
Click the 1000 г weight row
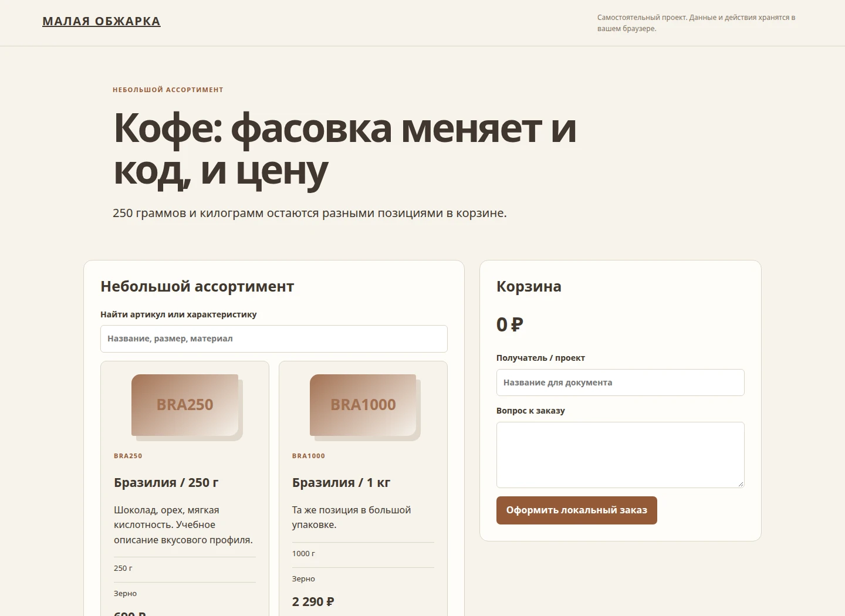[363, 554]
